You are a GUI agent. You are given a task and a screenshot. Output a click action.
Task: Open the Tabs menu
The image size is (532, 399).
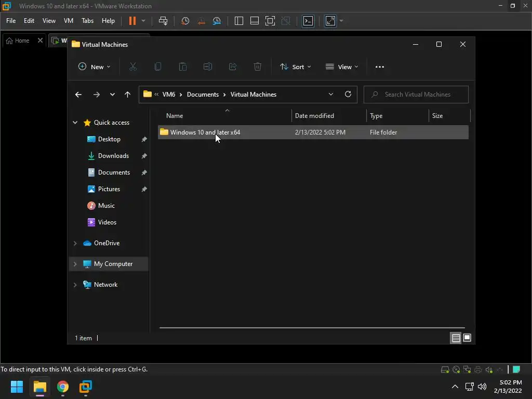87,21
